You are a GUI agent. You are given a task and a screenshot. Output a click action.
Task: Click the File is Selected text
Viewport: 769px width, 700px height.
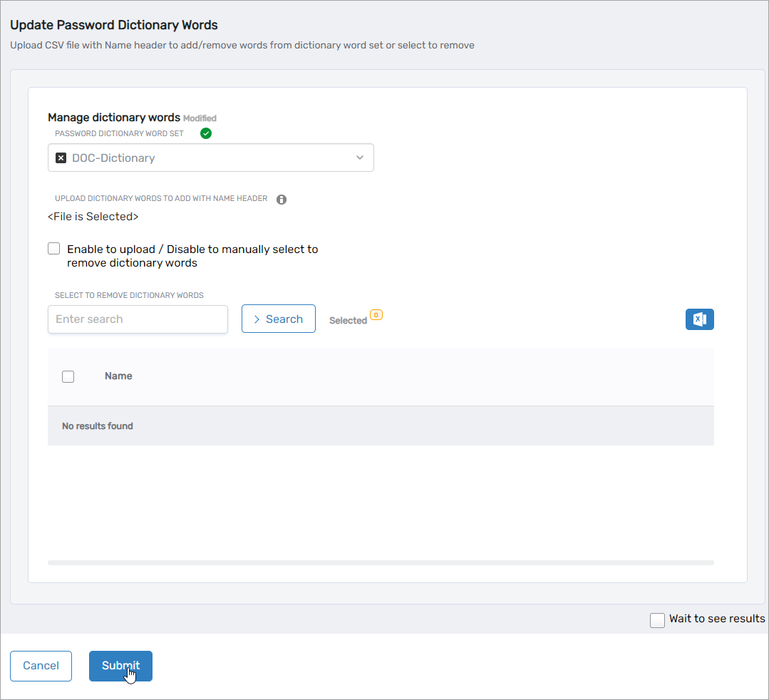pos(93,216)
